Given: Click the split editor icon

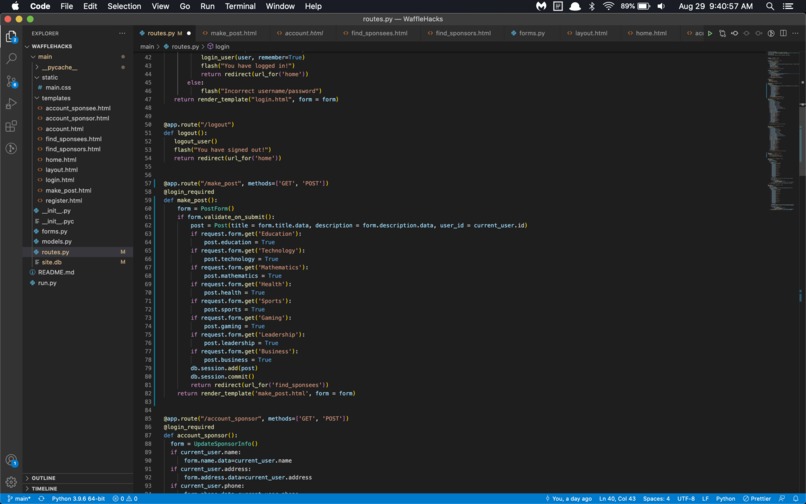Looking at the screenshot, I should click(783, 33).
